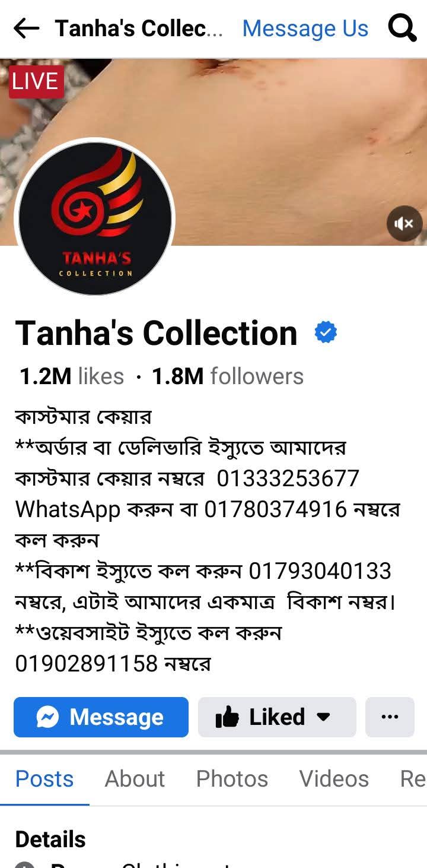Tap the partially visible Re tab

[413, 778]
